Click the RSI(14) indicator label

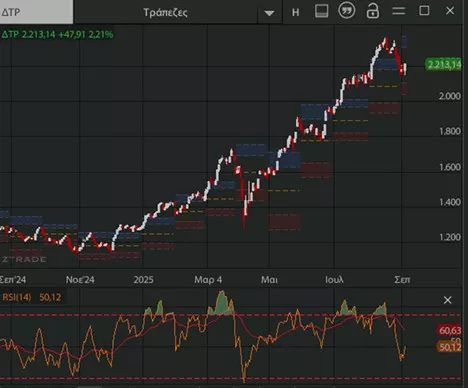coord(17,297)
